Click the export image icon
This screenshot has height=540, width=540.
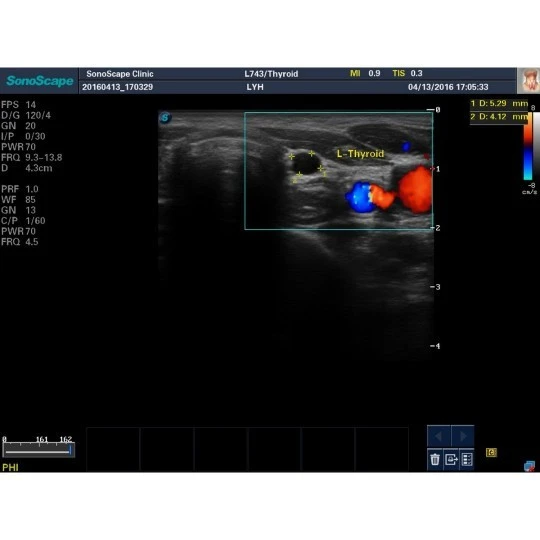click(451, 459)
